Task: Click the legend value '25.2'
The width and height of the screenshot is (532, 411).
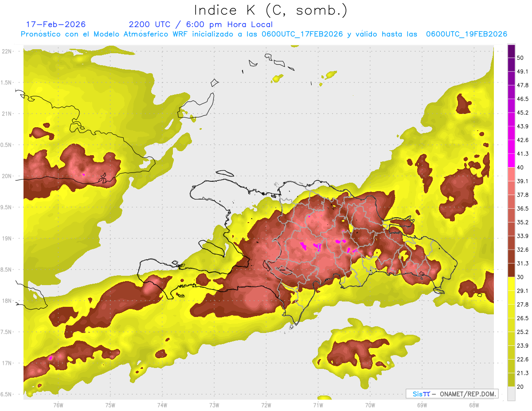Action: pos(523,332)
